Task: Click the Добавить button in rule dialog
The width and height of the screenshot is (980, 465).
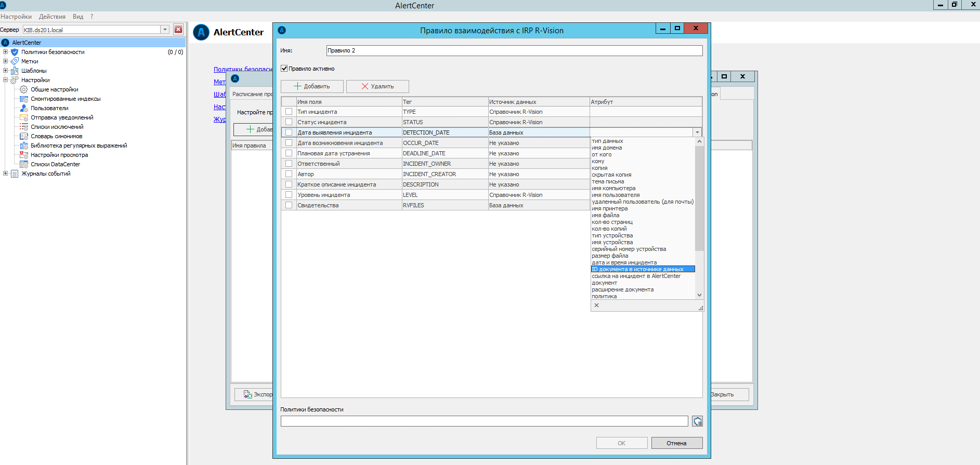Action: [312, 86]
